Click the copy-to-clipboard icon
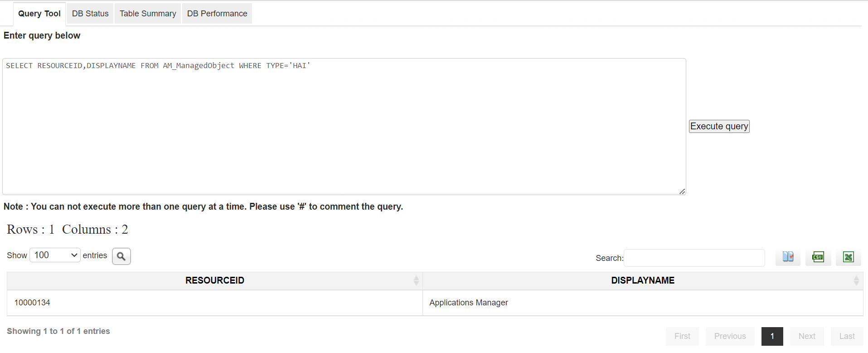The width and height of the screenshot is (868, 353). coord(788,257)
